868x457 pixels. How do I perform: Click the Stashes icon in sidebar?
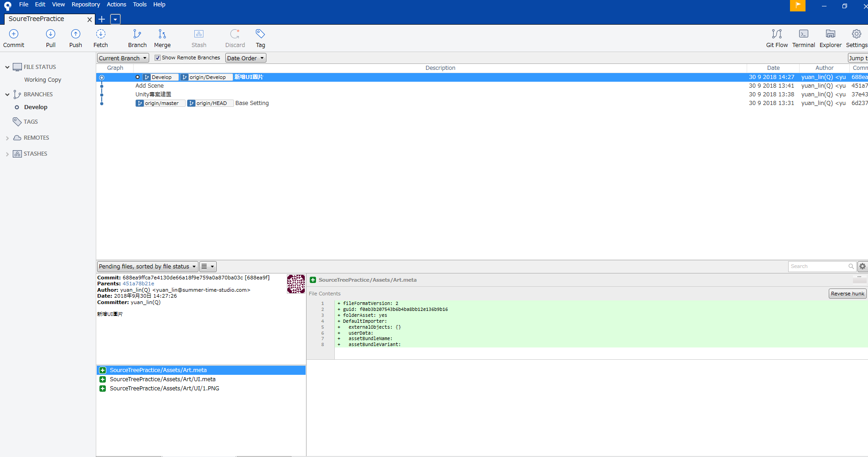[17, 154]
